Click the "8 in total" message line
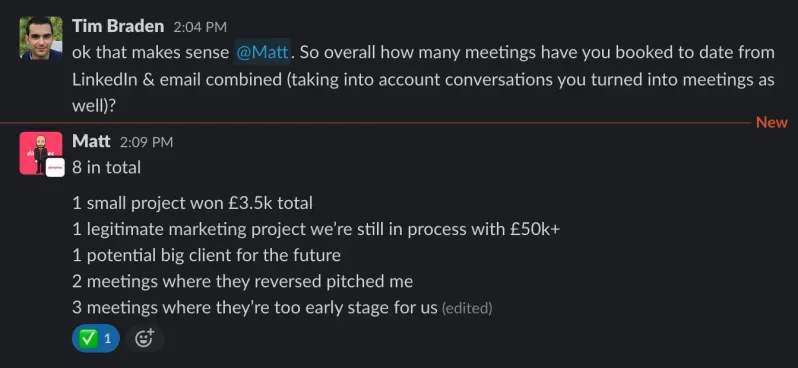 pyautogui.click(x=106, y=167)
